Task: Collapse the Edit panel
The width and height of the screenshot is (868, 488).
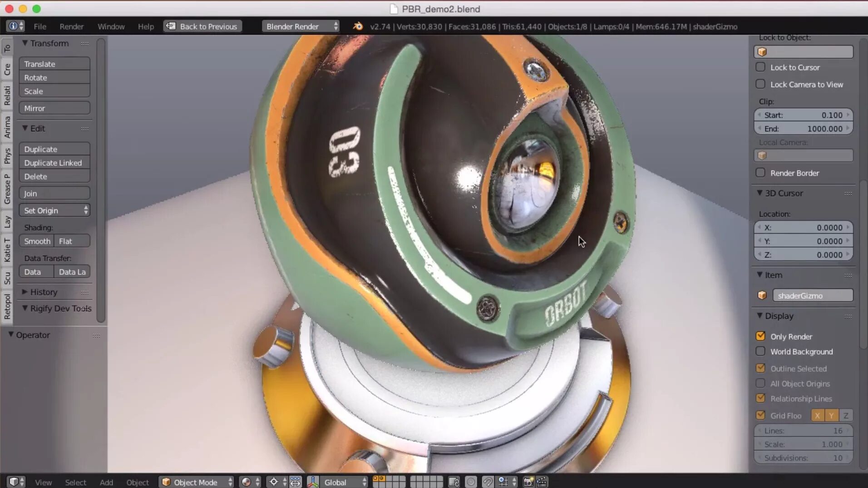Action: click(25, 128)
